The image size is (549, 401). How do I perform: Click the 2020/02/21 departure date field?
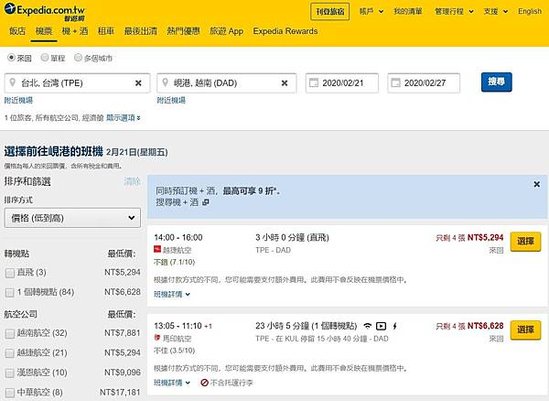point(342,83)
